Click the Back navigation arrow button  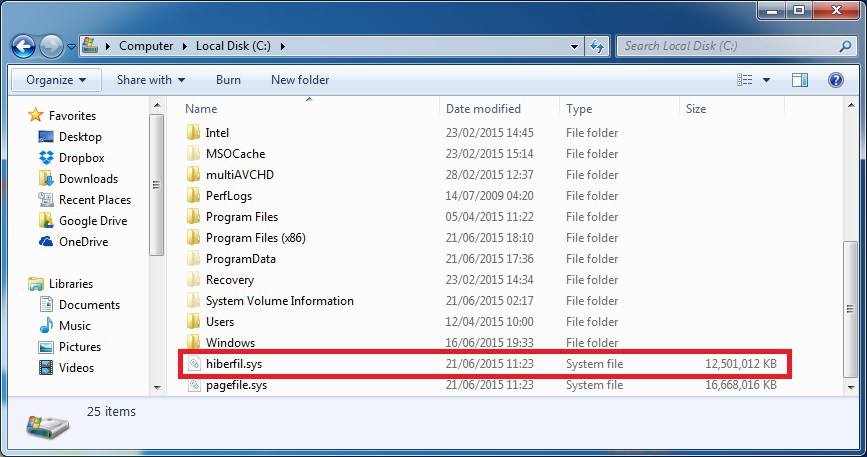24,46
